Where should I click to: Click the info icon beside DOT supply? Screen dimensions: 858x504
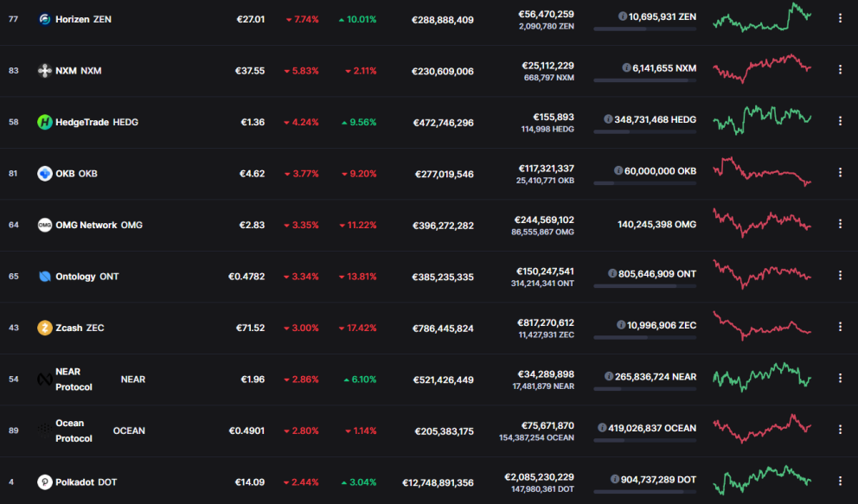pyautogui.click(x=614, y=479)
